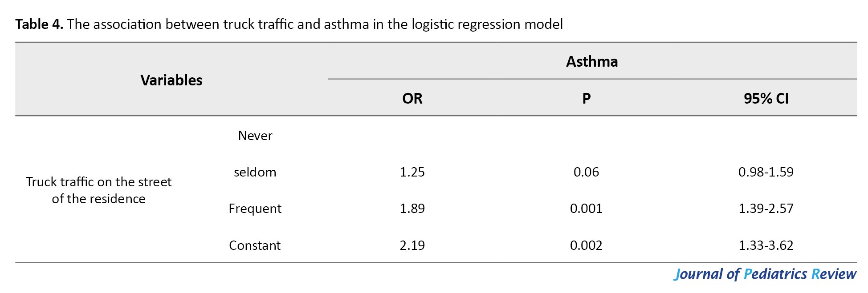
Task: Click the odds ratio value 2.19
Action: click(412, 245)
